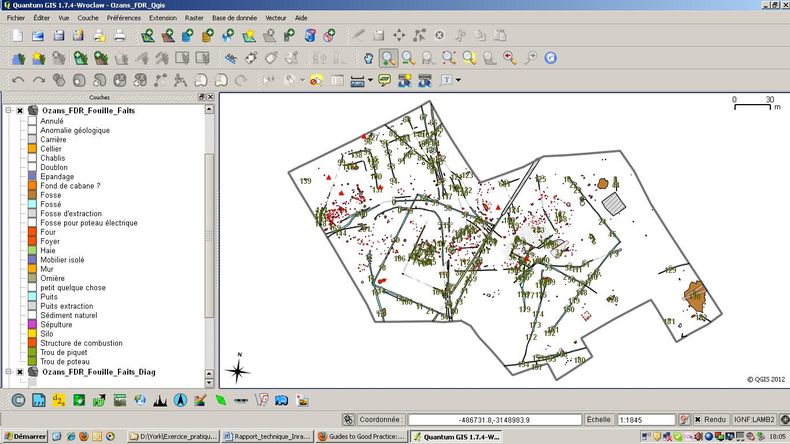The image size is (790, 444).
Task: Click the Échelle scale input field
Action: [x=646, y=419]
